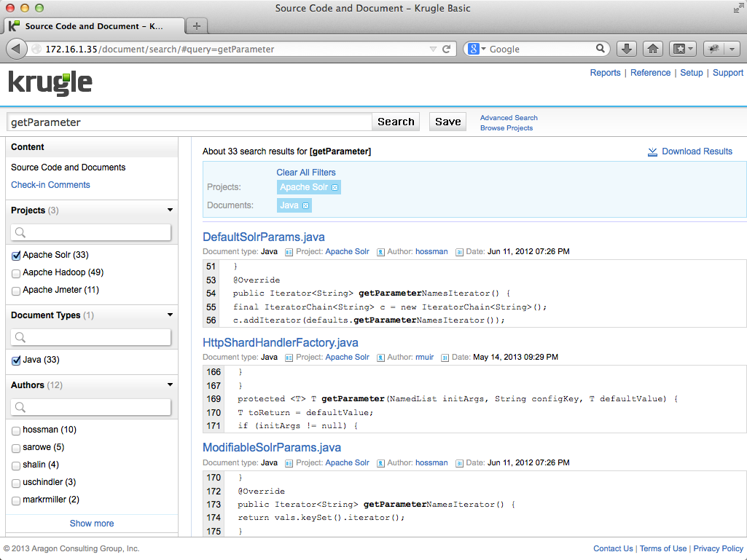The width and height of the screenshot is (747, 560).
Task: Open new browser tab with plus
Action: click(196, 26)
